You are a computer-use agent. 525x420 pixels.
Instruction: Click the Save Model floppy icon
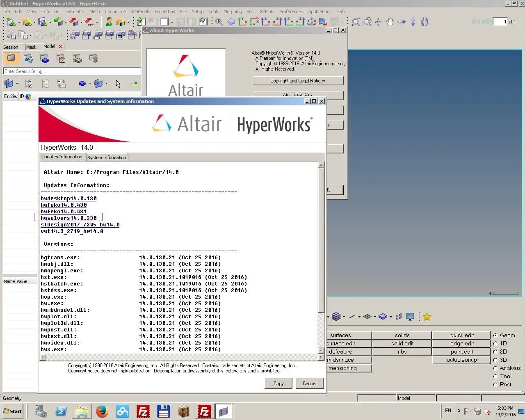click(42, 22)
